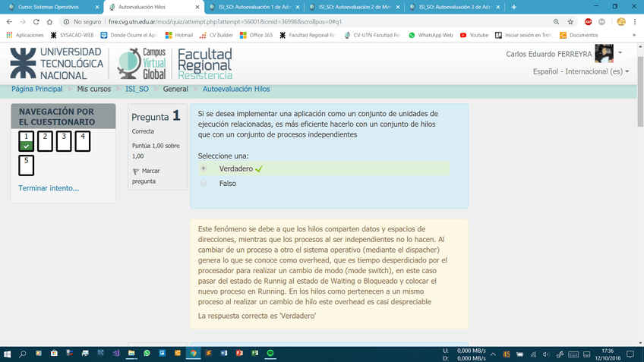This screenshot has height=362, width=644.
Task: Open the Hotmail bookmark
Action: pos(179,36)
